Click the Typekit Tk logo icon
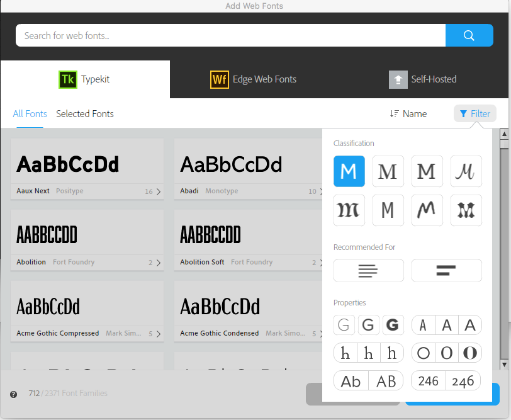511x420 pixels. click(68, 79)
